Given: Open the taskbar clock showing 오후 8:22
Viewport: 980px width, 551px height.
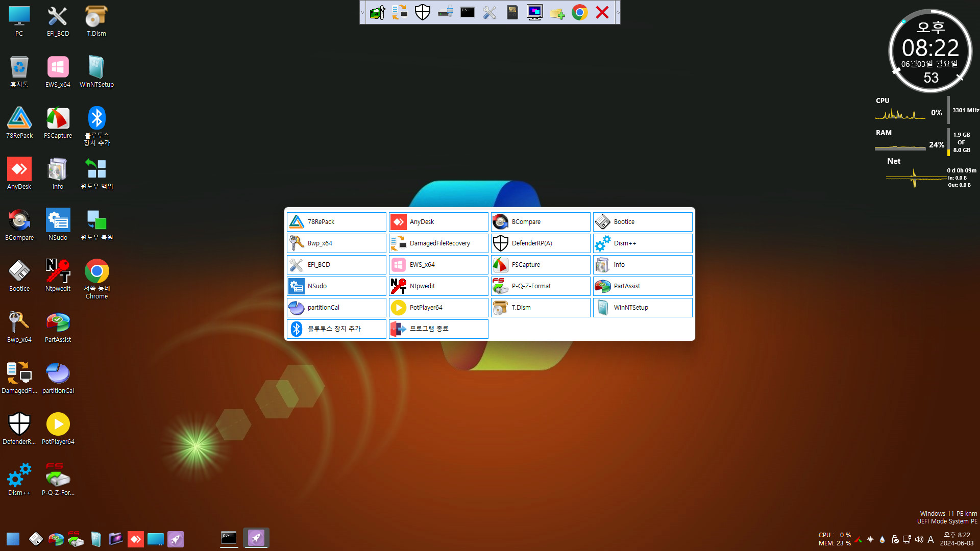Looking at the screenshot, I should 957,539.
